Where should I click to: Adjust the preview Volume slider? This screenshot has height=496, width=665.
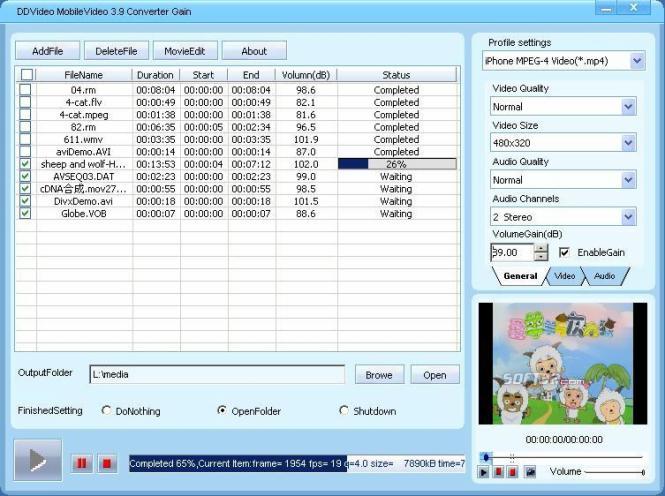click(615, 472)
